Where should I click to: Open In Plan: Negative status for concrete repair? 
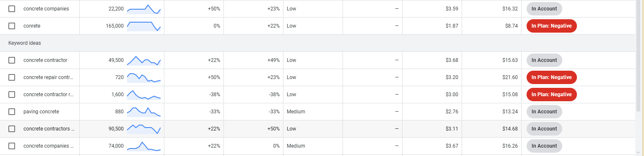click(552, 77)
